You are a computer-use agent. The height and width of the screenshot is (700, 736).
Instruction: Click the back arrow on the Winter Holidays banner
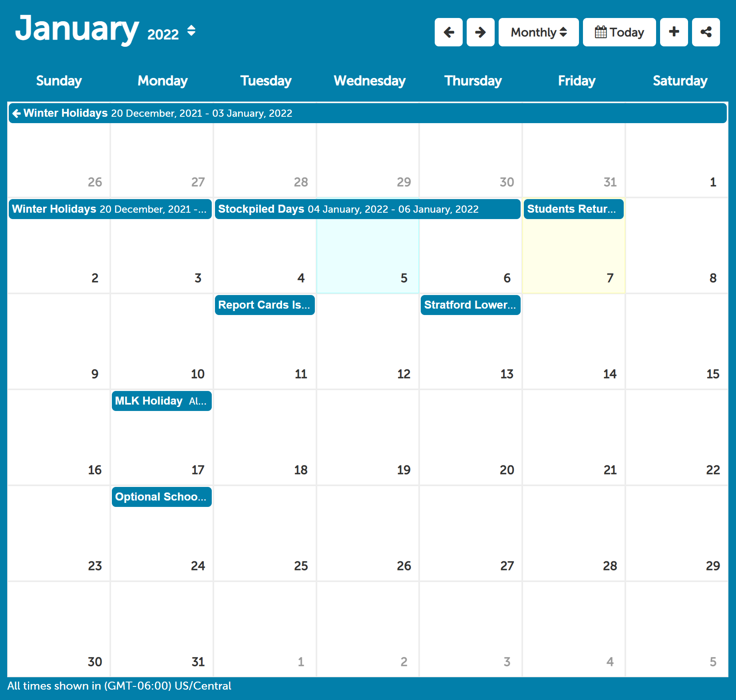click(x=16, y=114)
